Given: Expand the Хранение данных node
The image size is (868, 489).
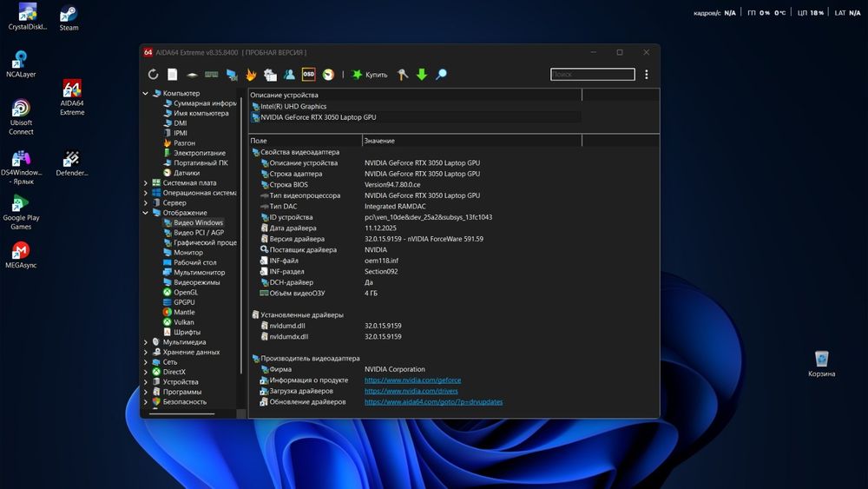Looking at the screenshot, I should pyautogui.click(x=146, y=353).
